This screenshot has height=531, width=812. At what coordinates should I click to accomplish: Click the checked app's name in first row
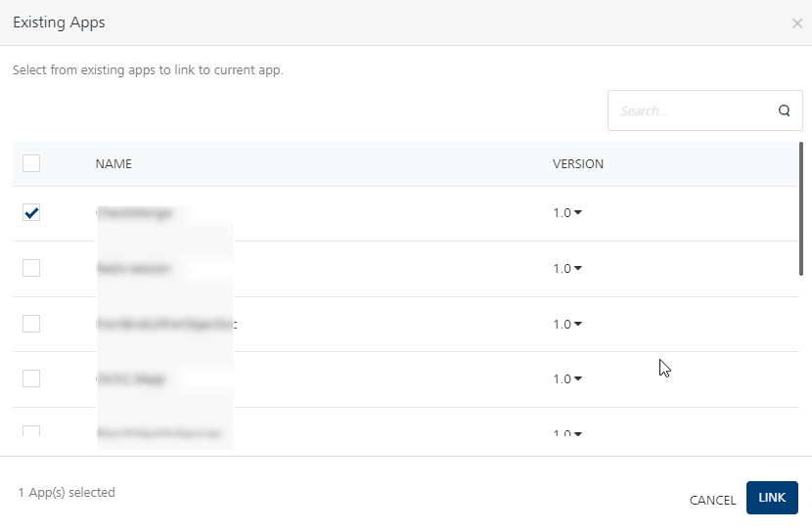click(x=135, y=213)
